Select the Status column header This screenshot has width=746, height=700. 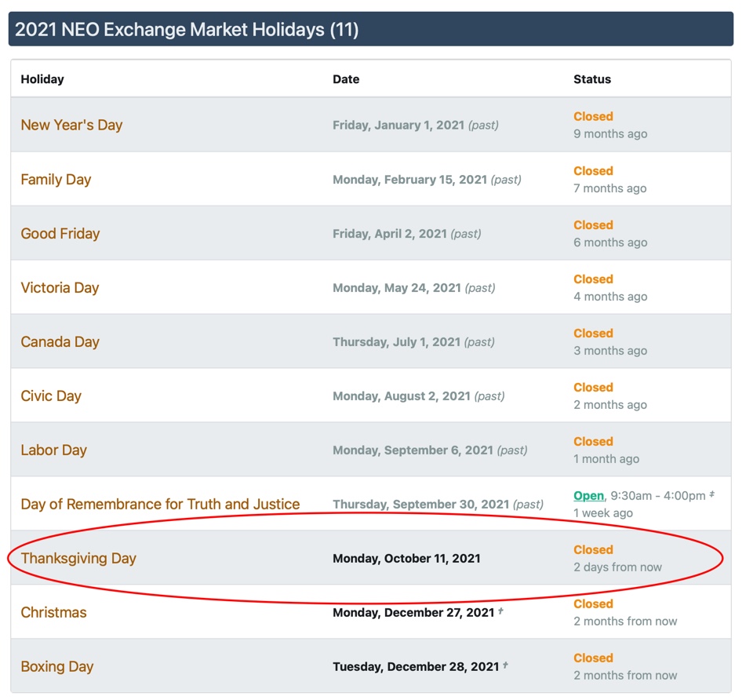591,79
